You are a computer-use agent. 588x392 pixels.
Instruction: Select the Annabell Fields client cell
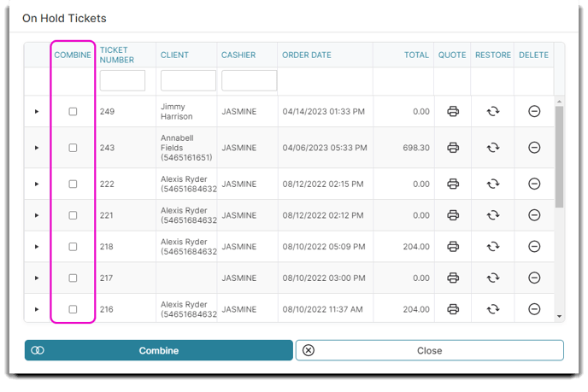(x=186, y=148)
